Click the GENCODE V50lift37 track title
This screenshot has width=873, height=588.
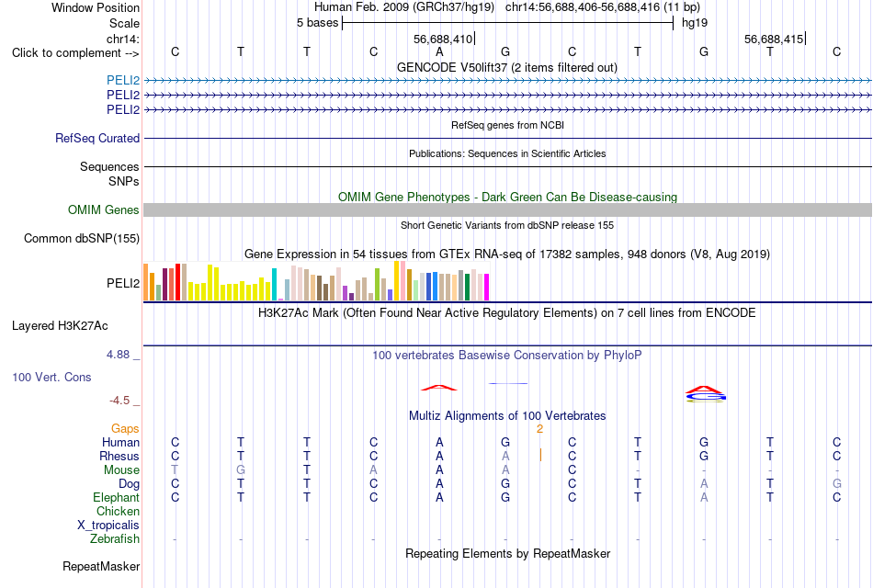coord(507,67)
